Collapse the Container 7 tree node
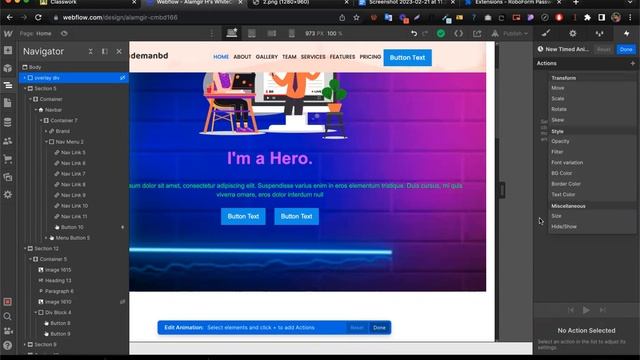The width and height of the screenshot is (640, 360). [x=41, y=120]
